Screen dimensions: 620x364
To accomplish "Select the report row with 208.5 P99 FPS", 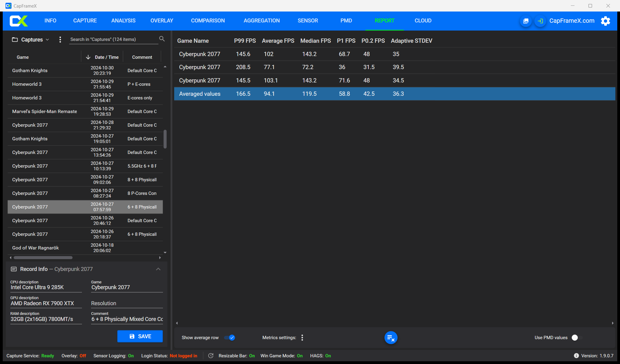I will click(395, 67).
